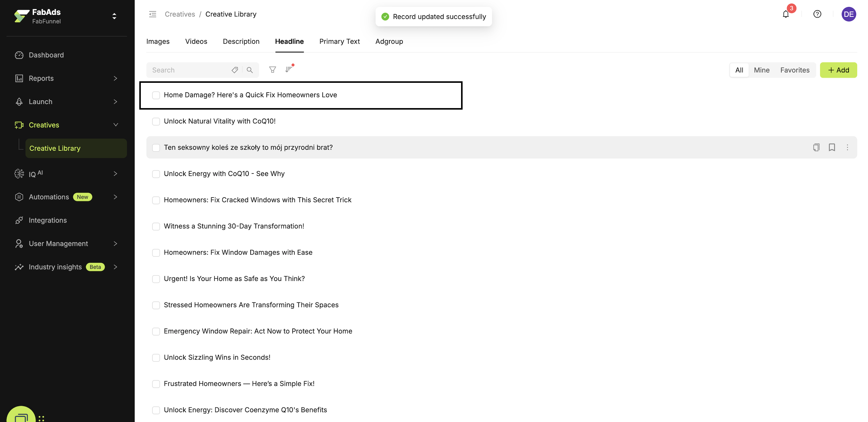Image resolution: width=868 pixels, height=422 pixels.
Task: Open the FabFunnel workspace switcher
Action: pos(114,16)
